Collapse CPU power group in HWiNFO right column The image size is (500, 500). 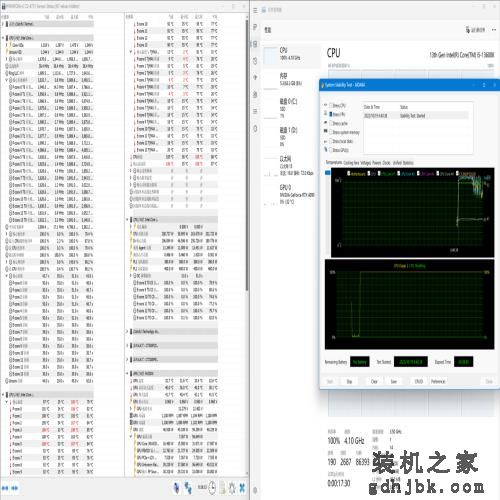[x=127, y=220]
